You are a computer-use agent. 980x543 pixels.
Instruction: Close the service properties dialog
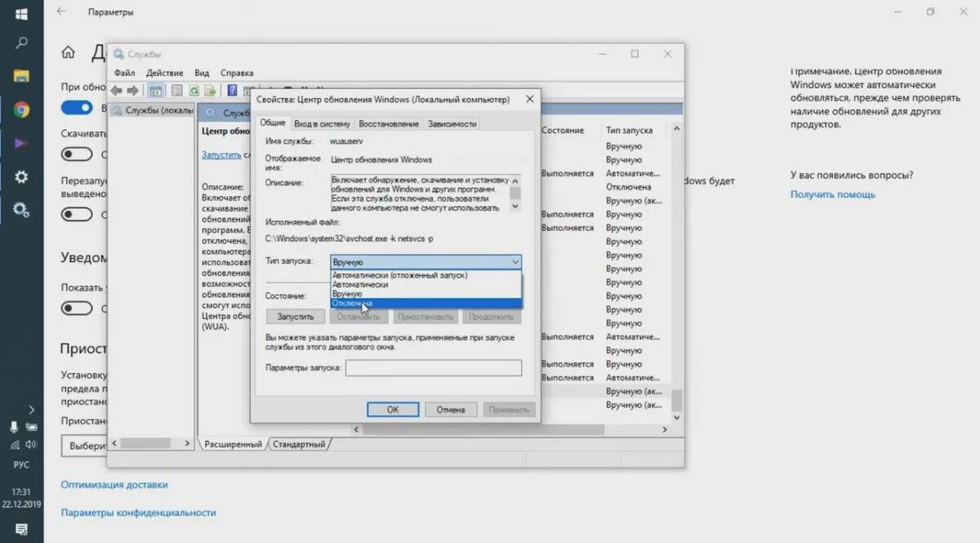(529, 99)
